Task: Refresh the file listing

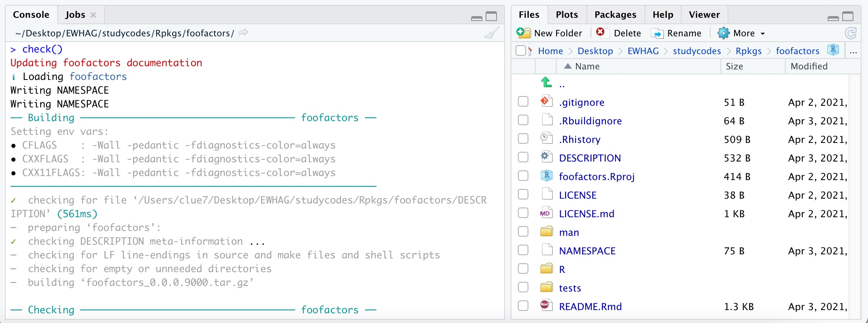Action: click(x=851, y=33)
